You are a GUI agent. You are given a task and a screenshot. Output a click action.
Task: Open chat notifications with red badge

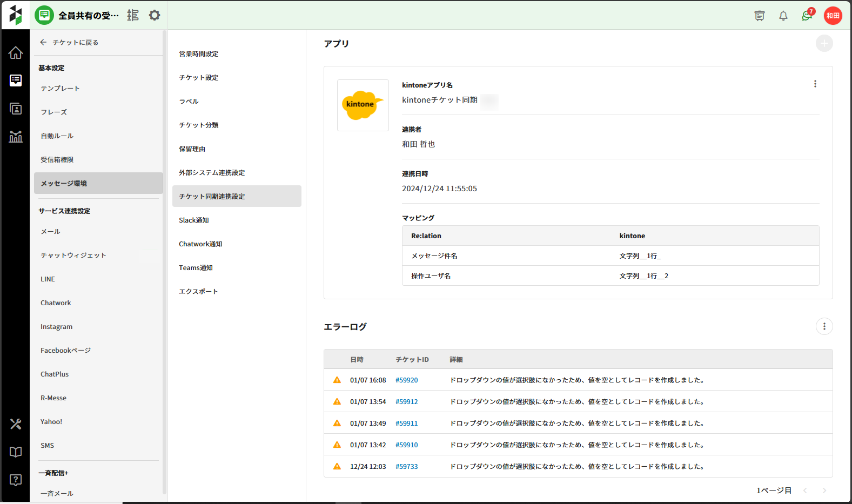click(807, 16)
